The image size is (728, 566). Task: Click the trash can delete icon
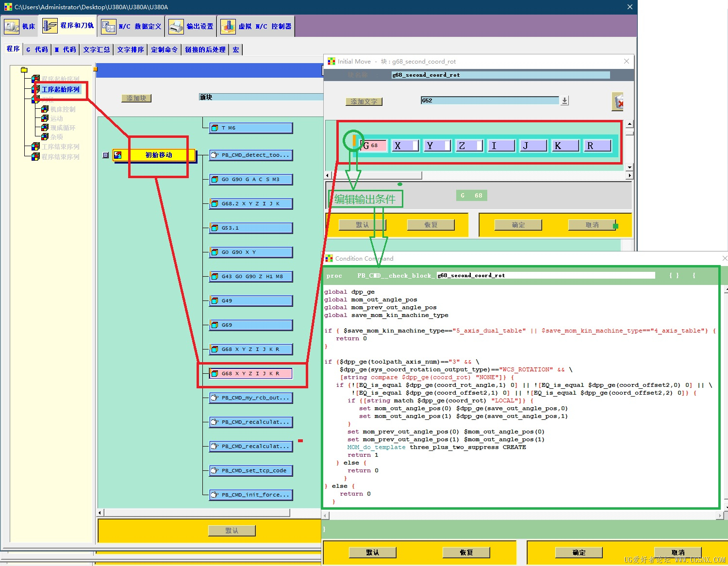click(618, 101)
